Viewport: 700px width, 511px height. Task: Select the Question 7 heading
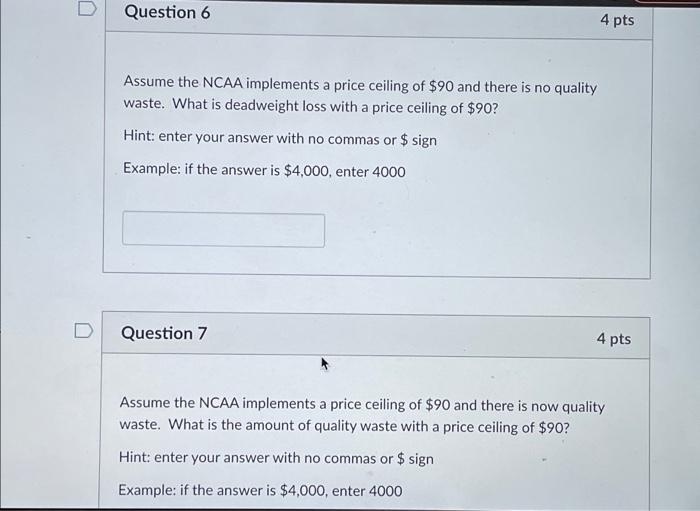[x=164, y=333]
